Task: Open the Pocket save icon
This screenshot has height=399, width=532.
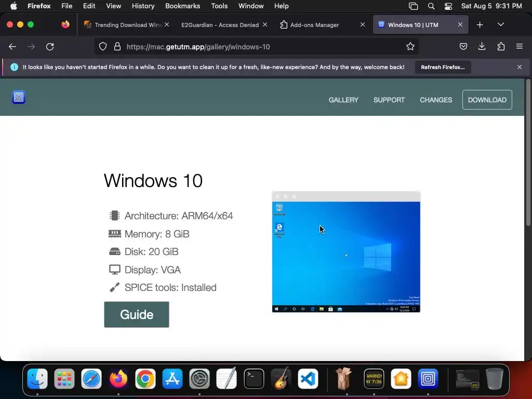Action: 463,46
